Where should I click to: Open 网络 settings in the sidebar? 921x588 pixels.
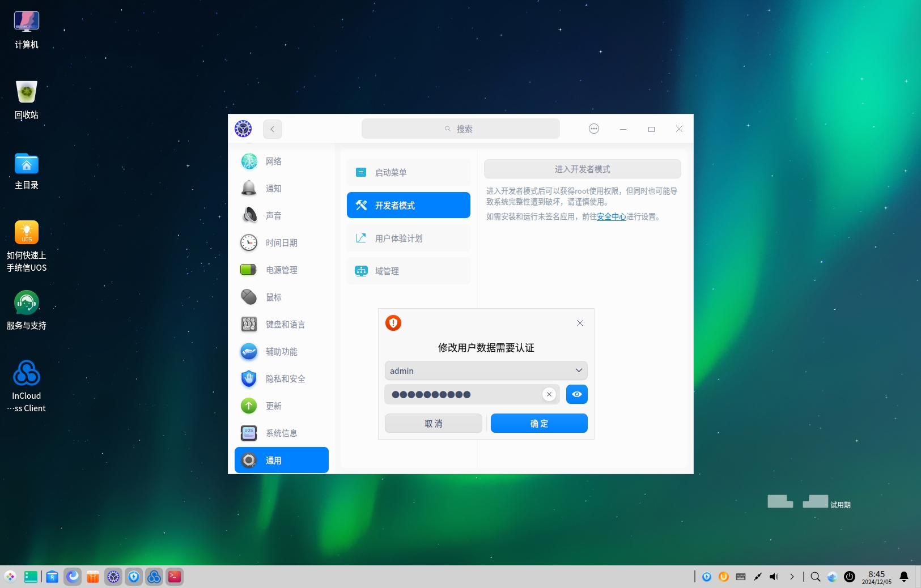tap(273, 161)
